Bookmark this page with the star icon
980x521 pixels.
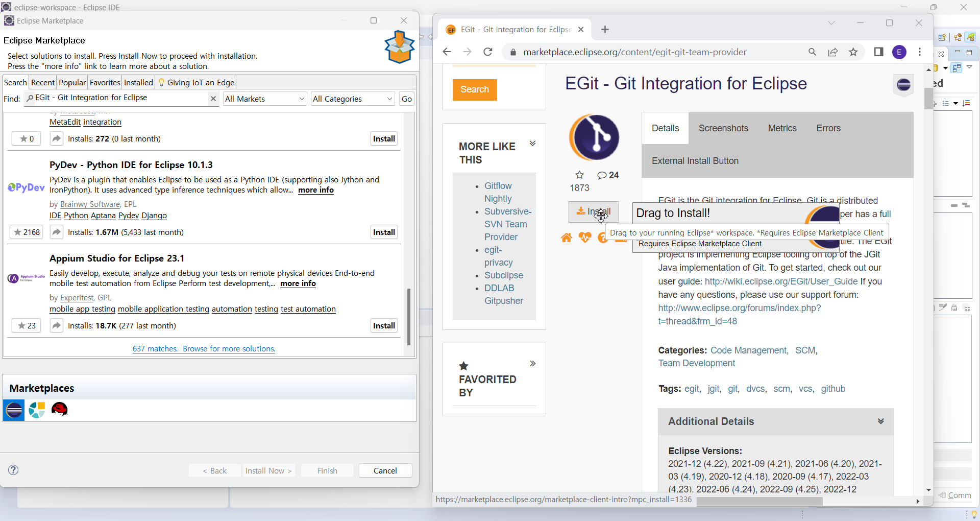[853, 52]
